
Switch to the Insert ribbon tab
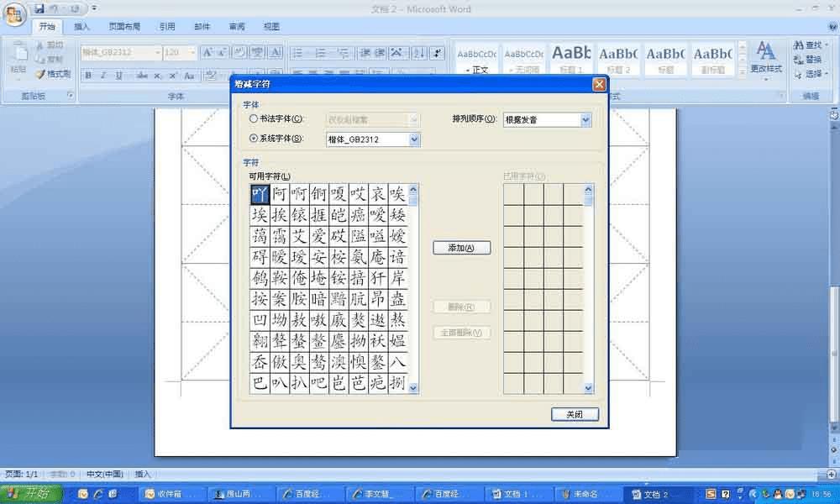(81, 26)
